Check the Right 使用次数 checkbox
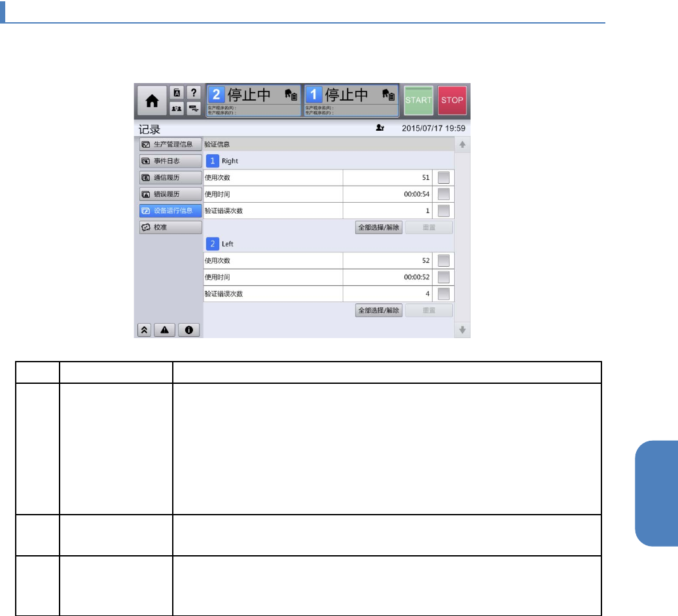 [x=443, y=178]
